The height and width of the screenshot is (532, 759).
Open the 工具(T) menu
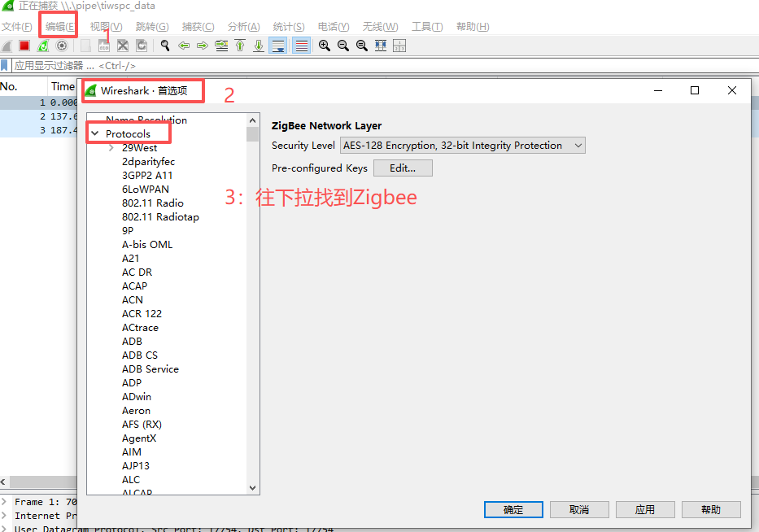[x=427, y=27]
